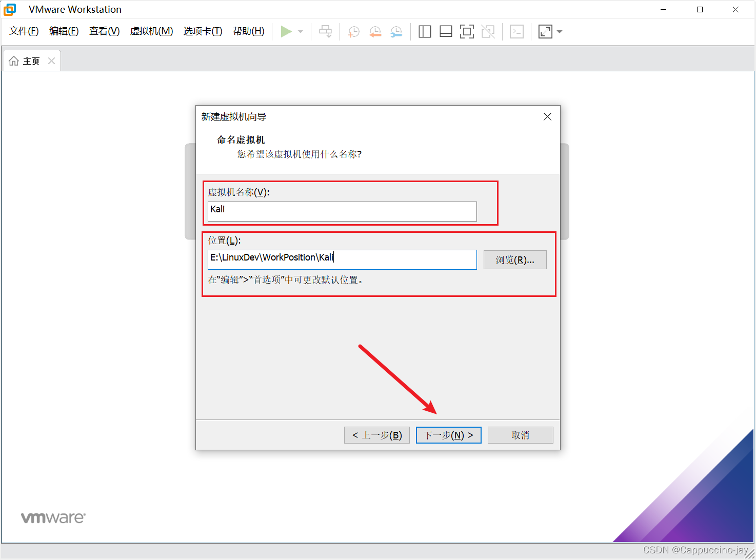Open the 编辑(E) menu
This screenshot has height=560, width=756.
pos(64,31)
